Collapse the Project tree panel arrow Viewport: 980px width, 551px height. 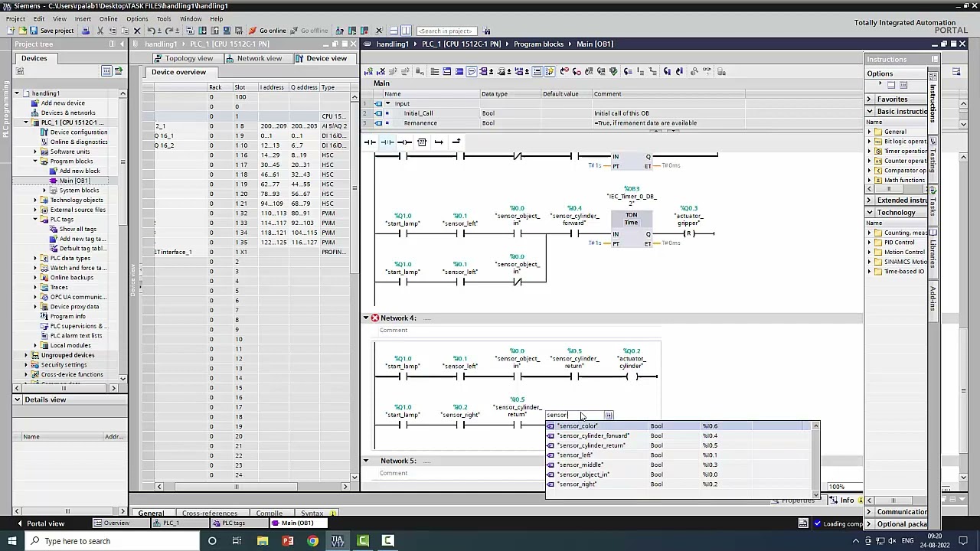(122, 44)
